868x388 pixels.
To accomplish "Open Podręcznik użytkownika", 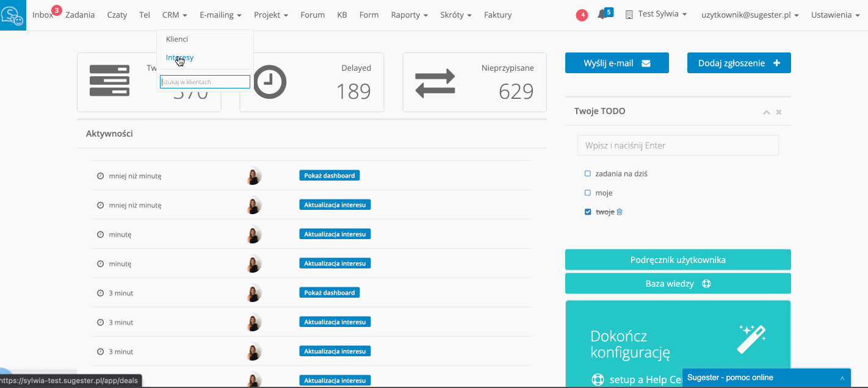I will pos(678,259).
